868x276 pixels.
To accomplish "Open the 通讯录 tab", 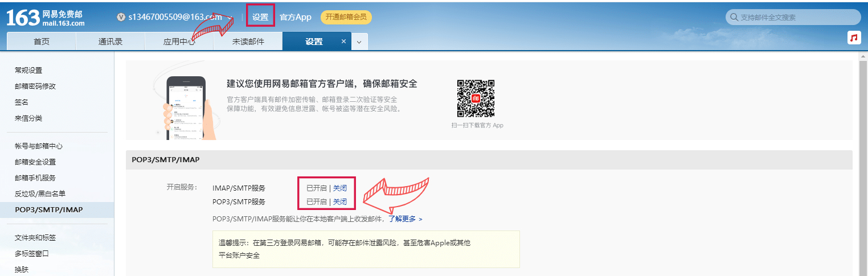I will pos(110,42).
